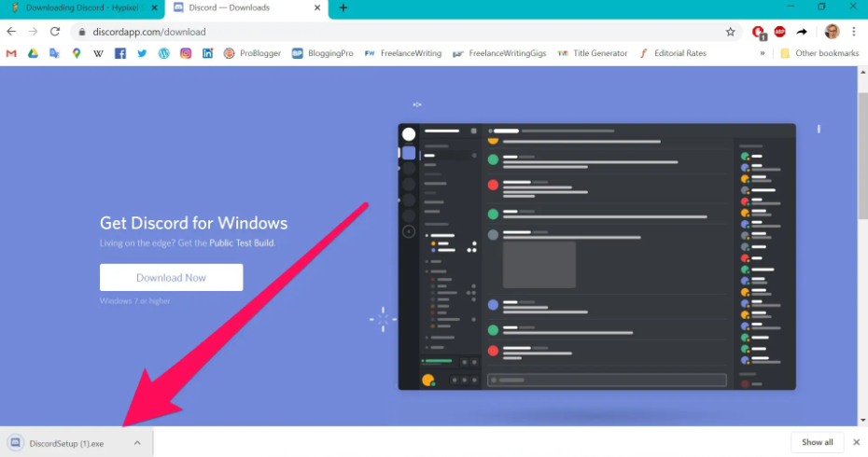This screenshot has height=457, width=868.
Task: Open the FreelanceWritingGigs bookmark
Action: click(x=499, y=53)
